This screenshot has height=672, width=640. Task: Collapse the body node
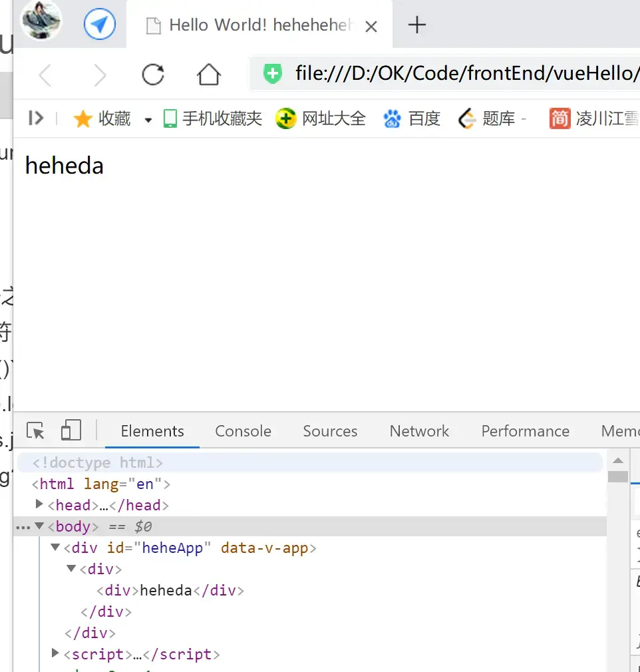(x=39, y=526)
